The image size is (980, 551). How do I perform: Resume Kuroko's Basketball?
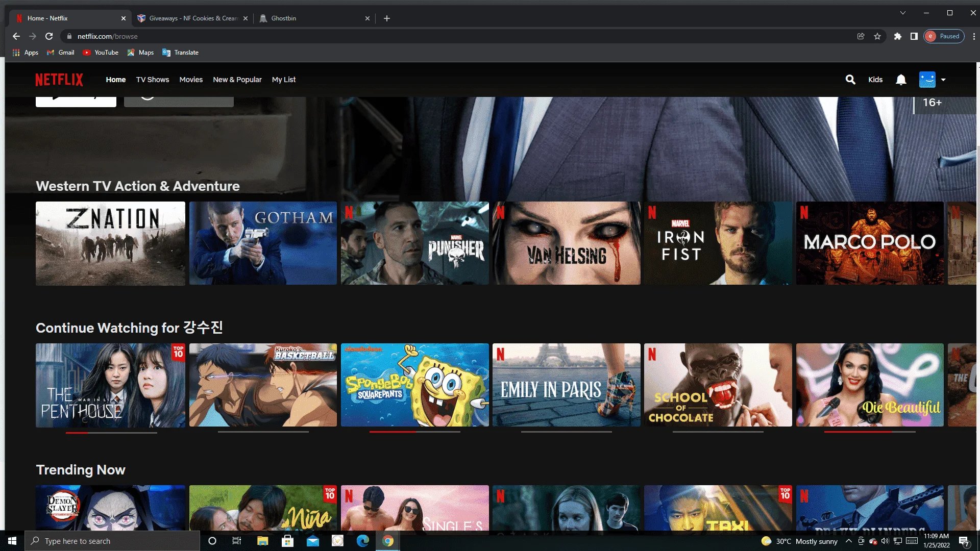pyautogui.click(x=263, y=385)
